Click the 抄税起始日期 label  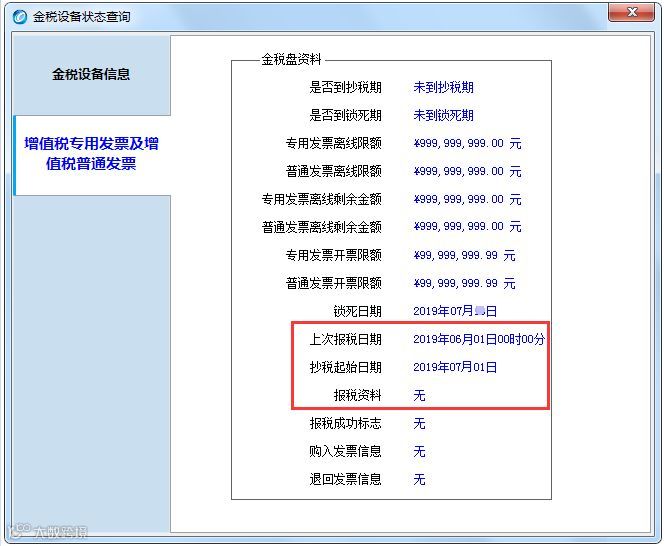345,367
